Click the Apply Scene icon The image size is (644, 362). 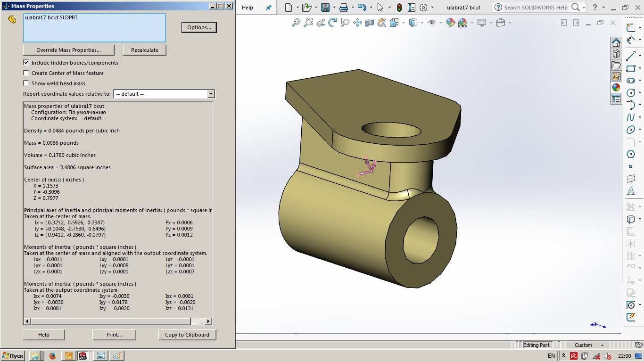[462, 22]
